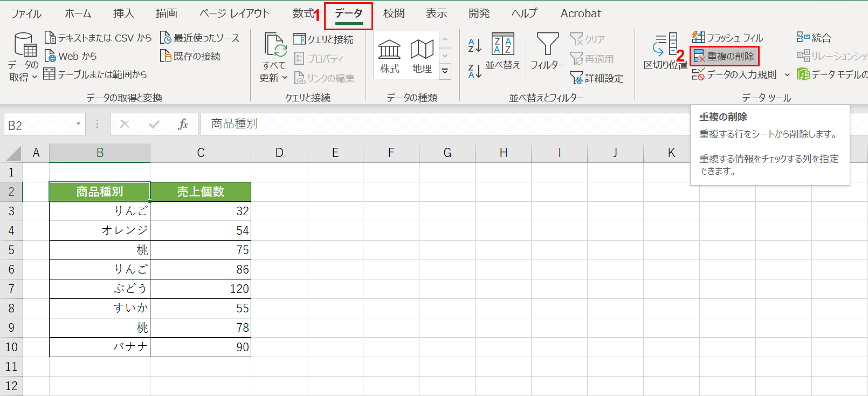
Task: Expand the Name Box dropdown arrow
Action: coord(78,124)
